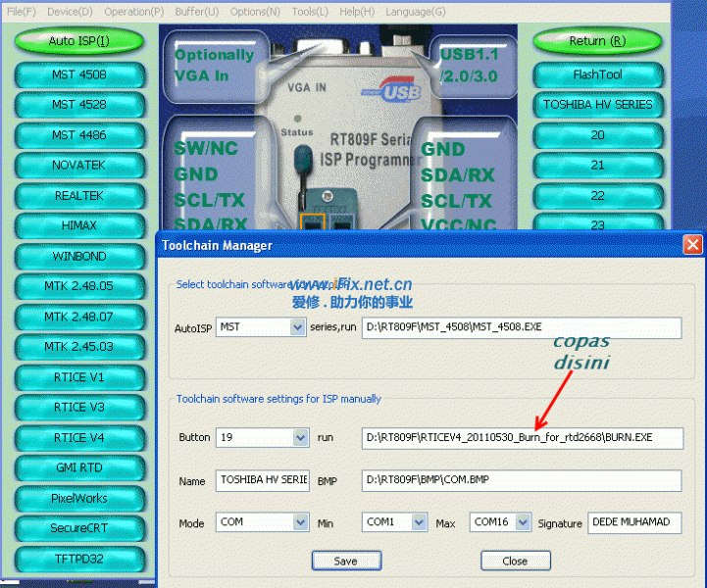
Task: Click the BMP path input field
Action: coord(521,481)
